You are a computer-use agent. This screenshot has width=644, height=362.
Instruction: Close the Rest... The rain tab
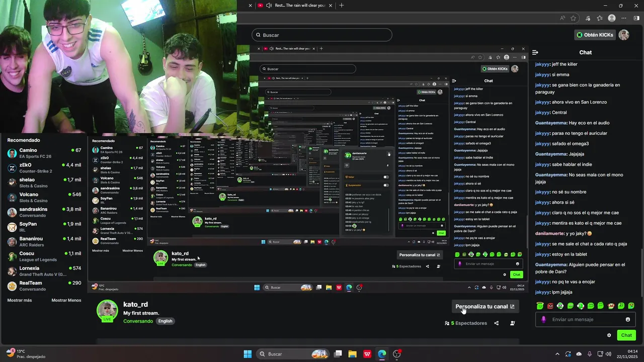pos(331,6)
